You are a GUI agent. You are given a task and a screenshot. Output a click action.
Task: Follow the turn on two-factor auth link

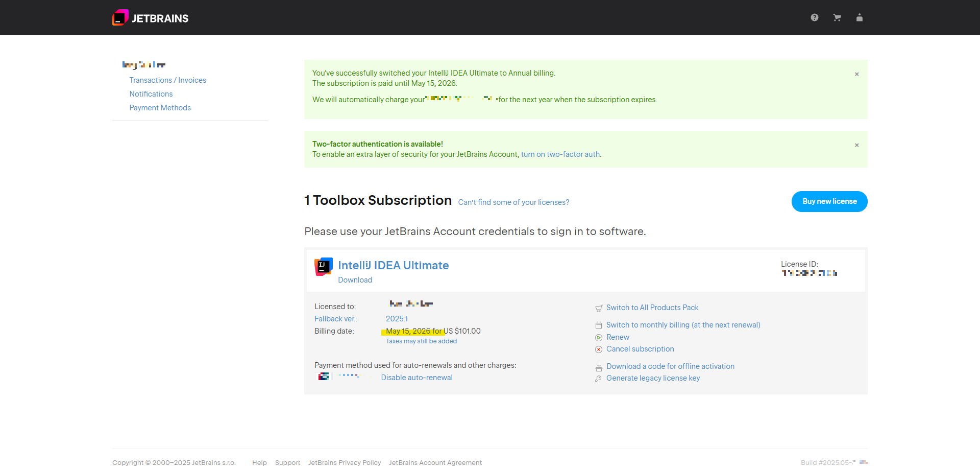(560, 154)
